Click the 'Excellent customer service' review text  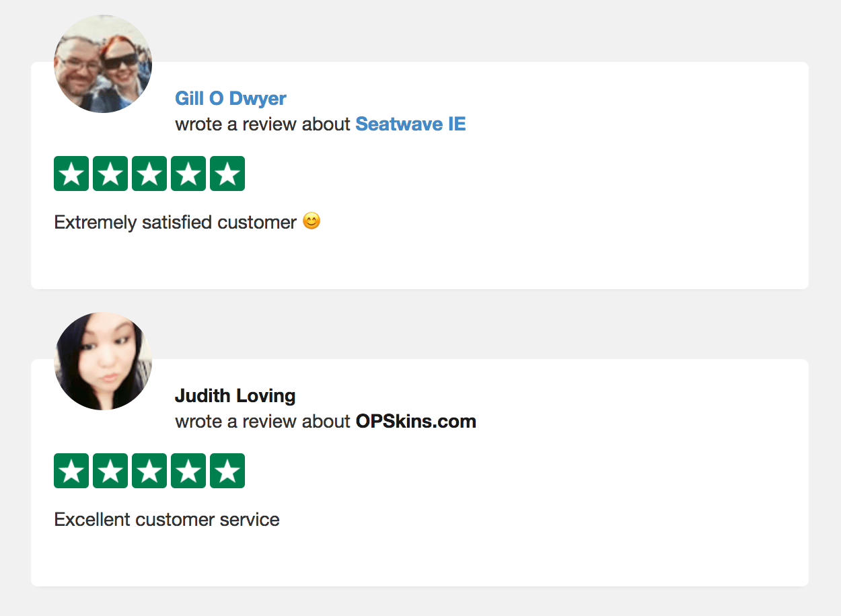pos(167,520)
